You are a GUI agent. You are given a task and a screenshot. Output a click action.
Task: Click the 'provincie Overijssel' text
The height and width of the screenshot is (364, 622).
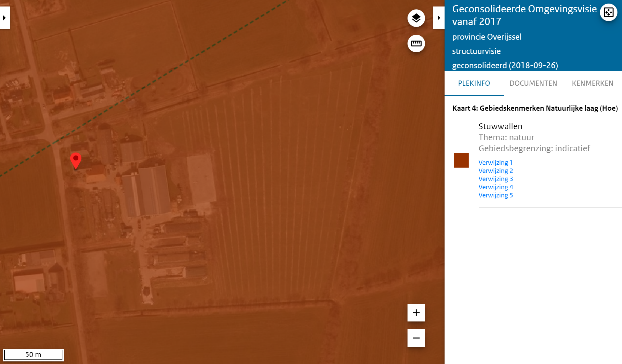486,37
